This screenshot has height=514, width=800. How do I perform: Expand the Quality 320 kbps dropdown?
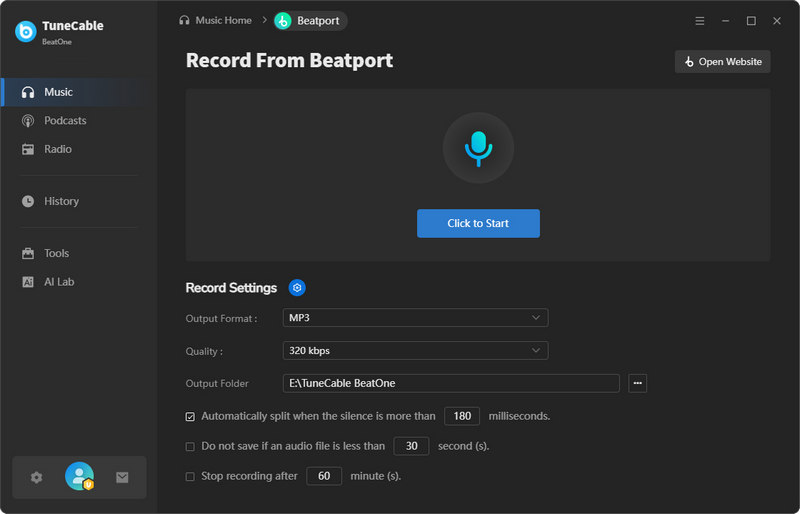[415, 351]
